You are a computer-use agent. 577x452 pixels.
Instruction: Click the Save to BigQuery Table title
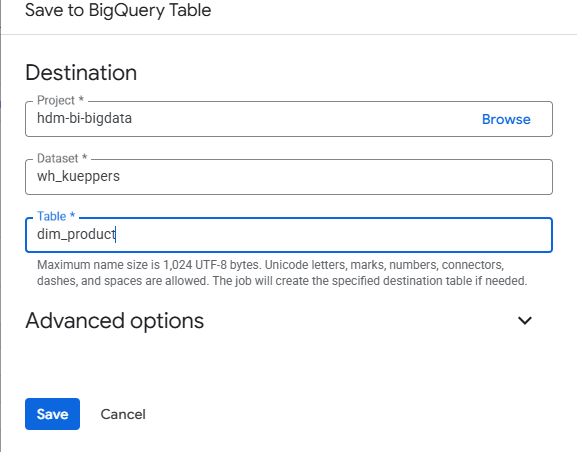click(x=118, y=10)
